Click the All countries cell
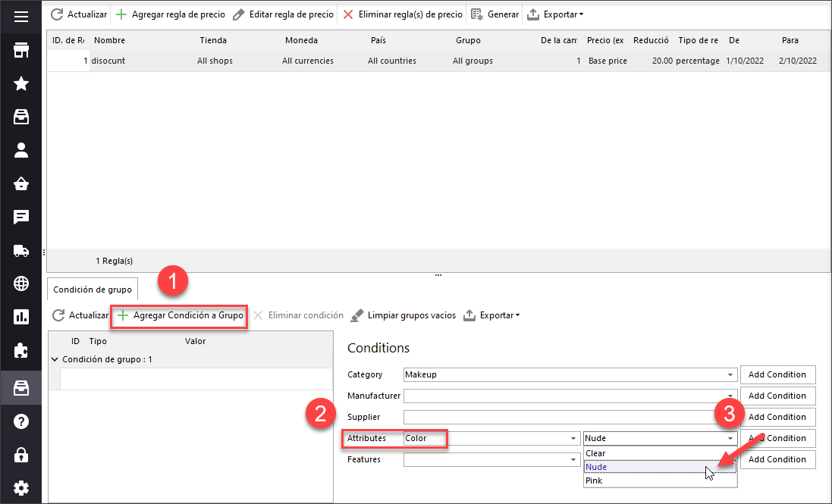The width and height of the screenshot is (832, 504). (392, 61)
